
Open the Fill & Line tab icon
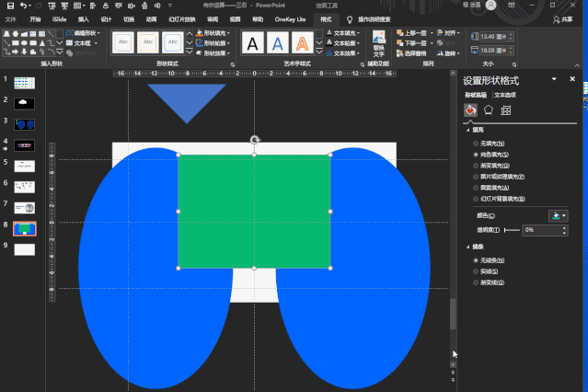tap(470, 110)
